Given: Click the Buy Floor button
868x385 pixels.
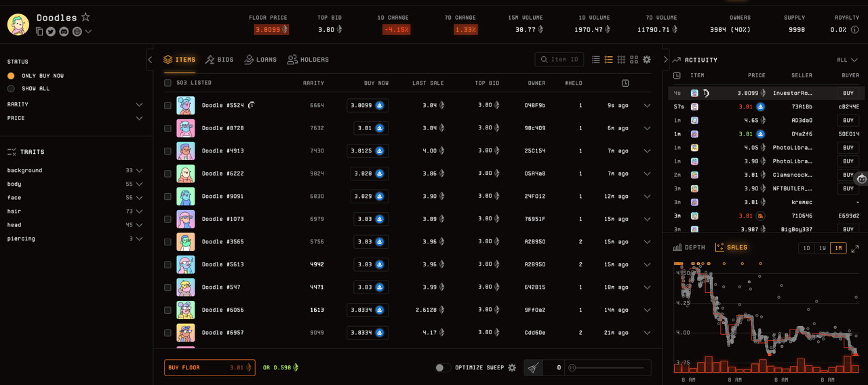Looking at the screenshot, I should 210,367.
